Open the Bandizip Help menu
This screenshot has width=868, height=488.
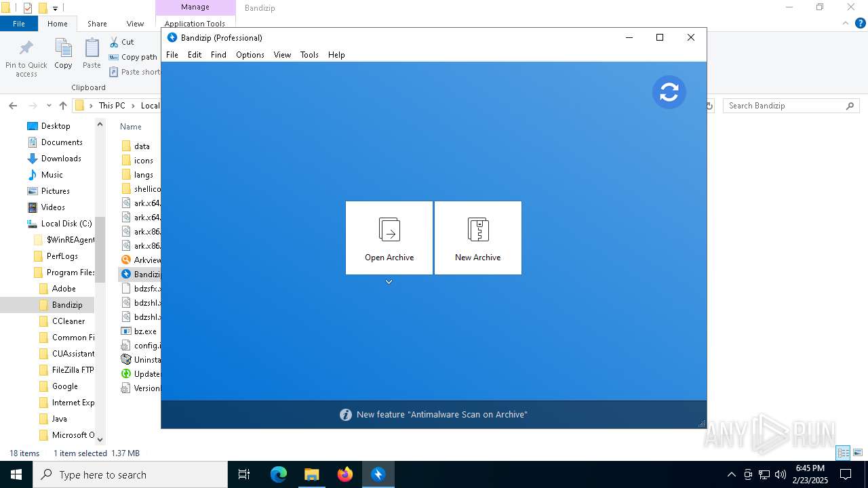point(336,55)
